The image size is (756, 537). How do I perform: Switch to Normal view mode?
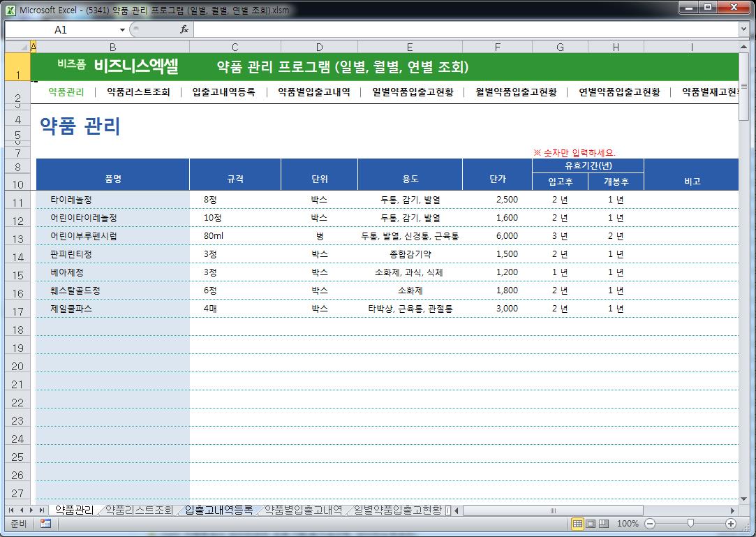577,524
